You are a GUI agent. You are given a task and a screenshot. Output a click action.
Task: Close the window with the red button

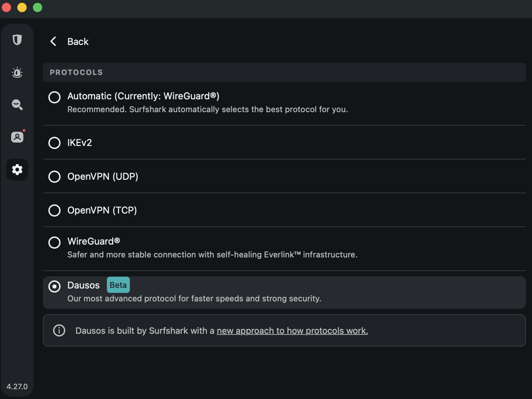point(6,7)
